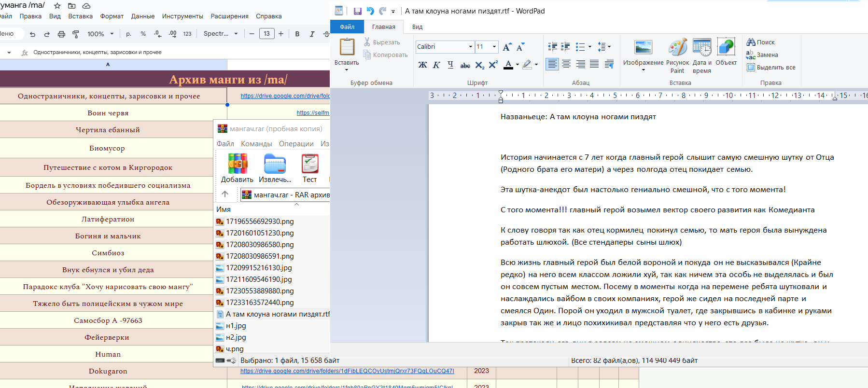Expand the Вставить paste options arrow
The image size is (868, 388).
coord(347,70)
